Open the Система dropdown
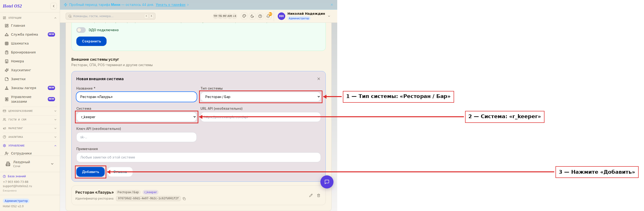Screen dimensions: 644x211 pyautogui.click(x=137, y=117)
